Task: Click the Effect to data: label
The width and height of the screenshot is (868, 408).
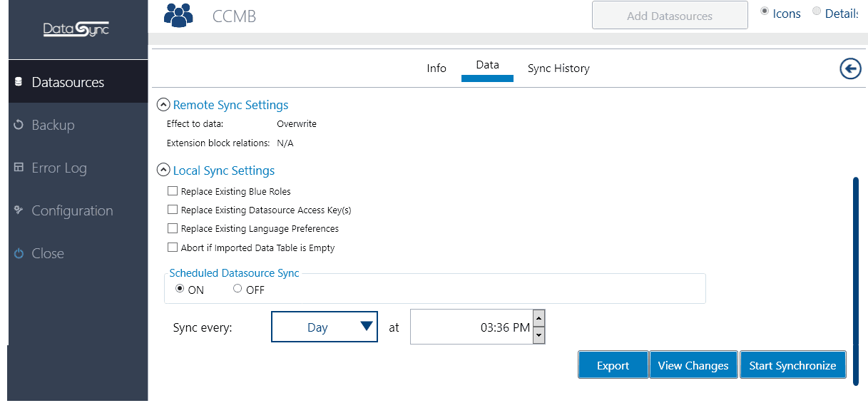Action: click(195, 124)
